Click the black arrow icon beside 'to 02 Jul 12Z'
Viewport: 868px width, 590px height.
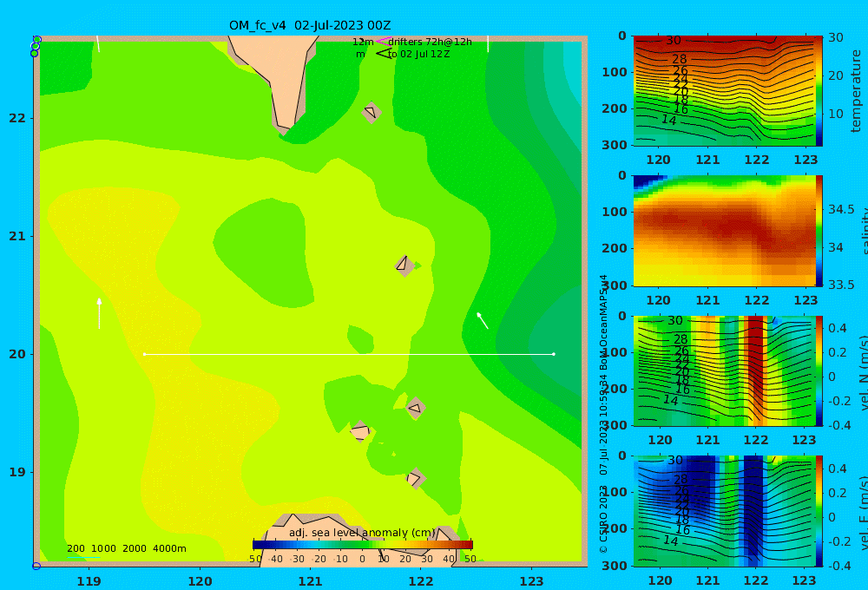pos(384,54)
